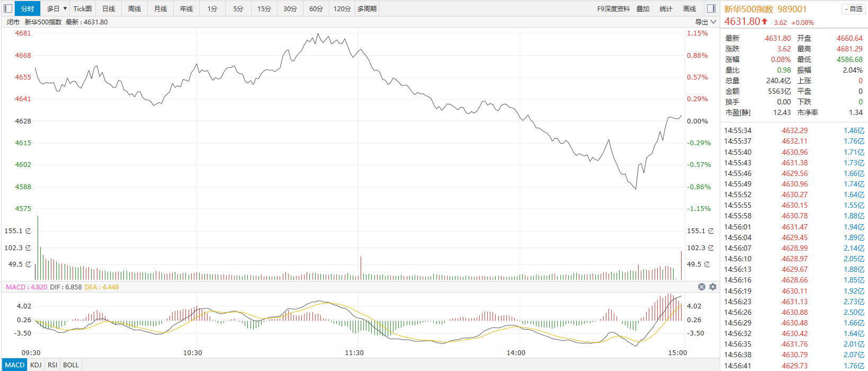Select the tick row at 14:56:23
The image size is (868, 371).
pos(794,302)
